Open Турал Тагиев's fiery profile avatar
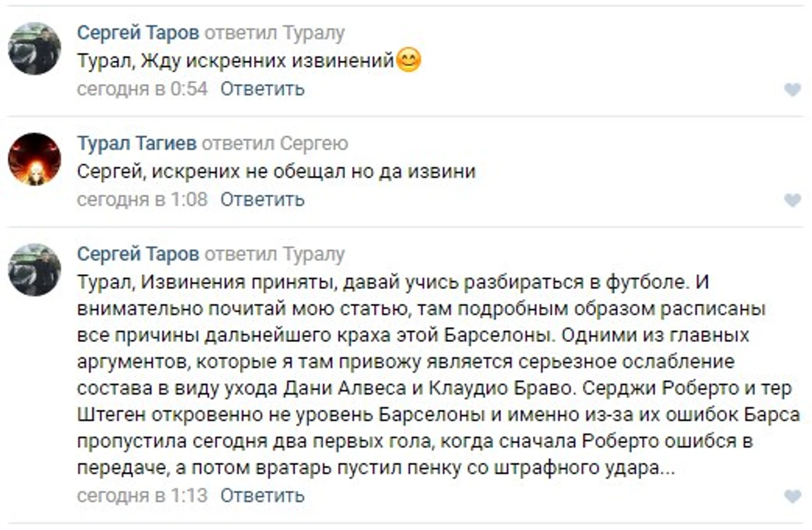The height and width of the screenshot is (530, 812). 34,159
